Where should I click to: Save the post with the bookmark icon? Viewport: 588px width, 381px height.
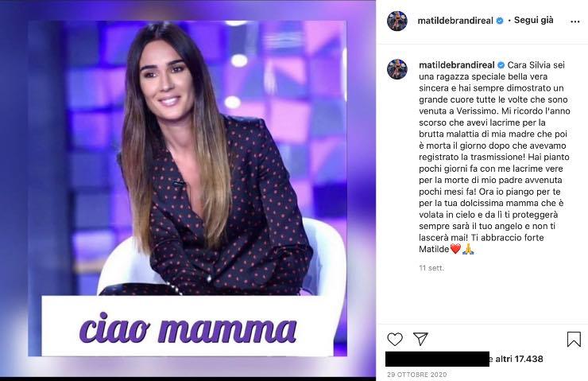tap(574, 339)
